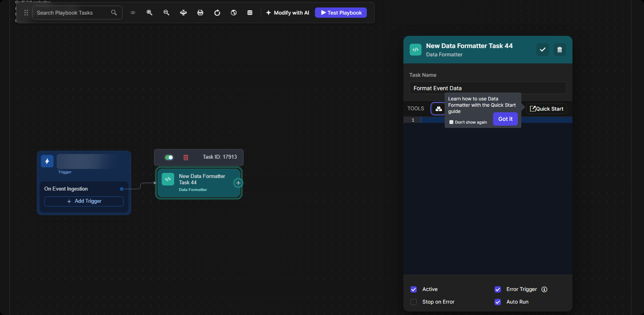The image size is (644, 315).
Task: Select the On Event Ingestion trigger row
Action: (x=84, y=189)
